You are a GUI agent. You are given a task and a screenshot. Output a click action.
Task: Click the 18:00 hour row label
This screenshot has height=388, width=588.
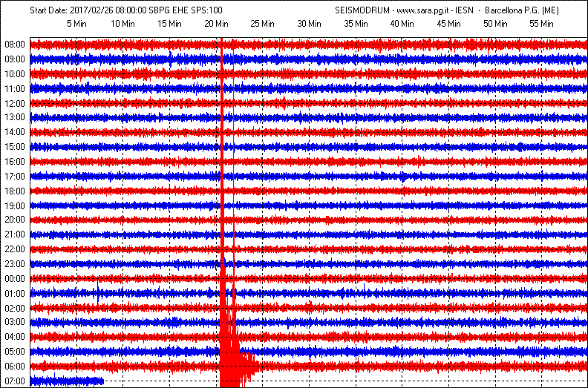click(15, 191)
